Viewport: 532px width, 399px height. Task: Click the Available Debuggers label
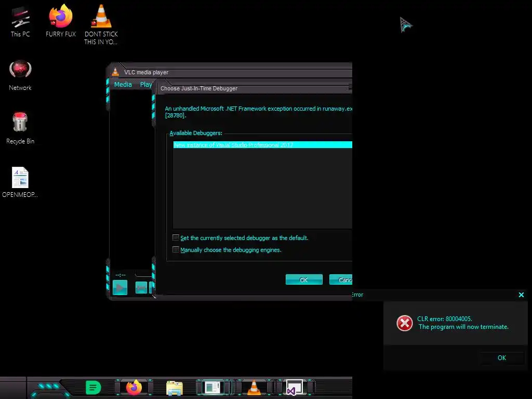196,133
